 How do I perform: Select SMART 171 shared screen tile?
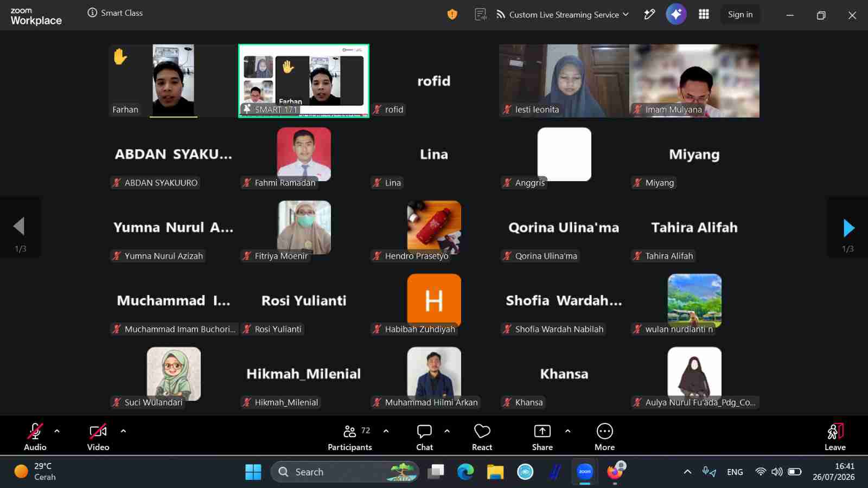(x=304, y=81)
